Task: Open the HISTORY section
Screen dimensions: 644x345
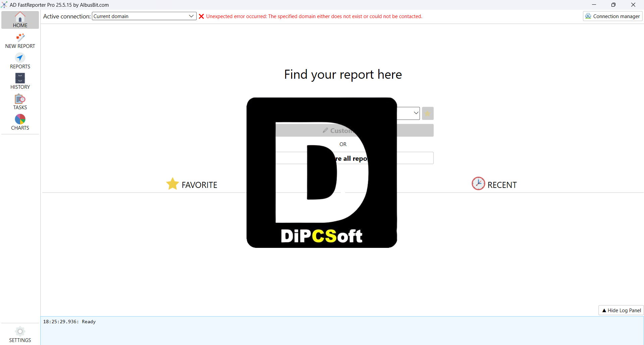Action: click(20, 82)
